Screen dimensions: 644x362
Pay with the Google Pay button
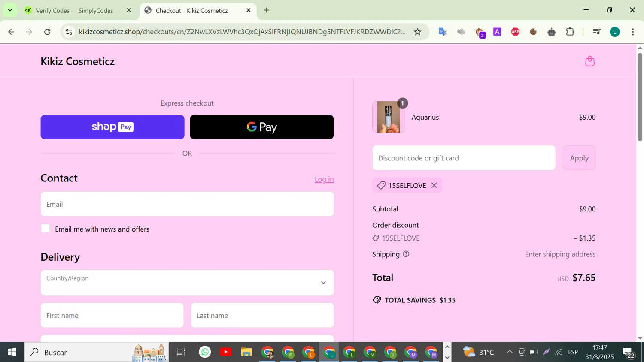coord(261,127)
